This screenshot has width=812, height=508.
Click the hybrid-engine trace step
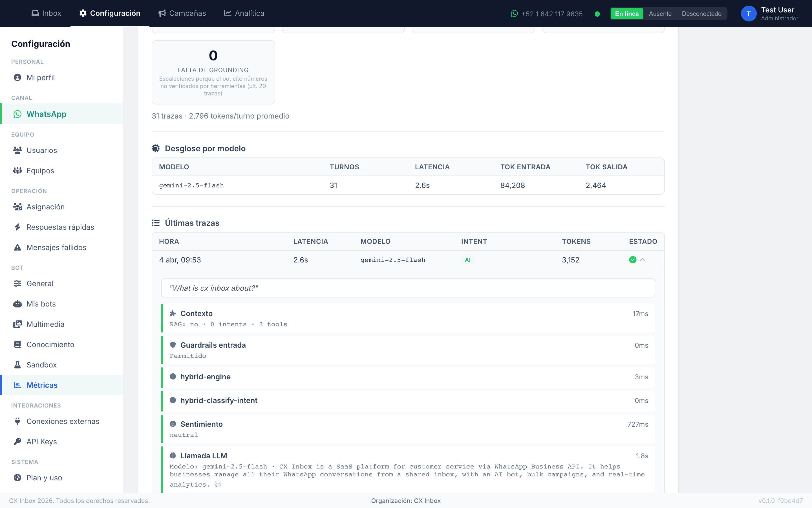pos(408,377)
